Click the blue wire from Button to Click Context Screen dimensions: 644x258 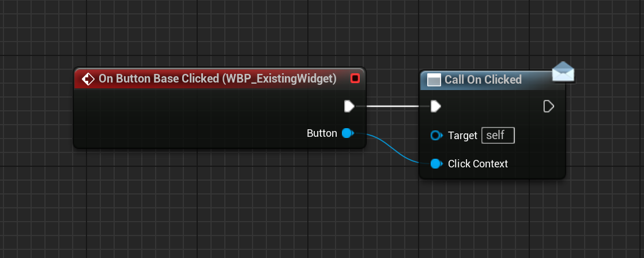pos(392,148)
